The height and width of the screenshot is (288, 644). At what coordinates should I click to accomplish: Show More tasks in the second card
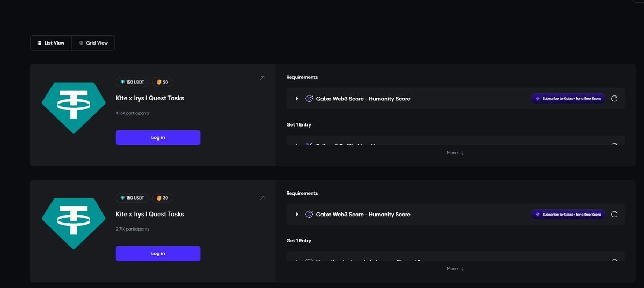tap(456, 269)
